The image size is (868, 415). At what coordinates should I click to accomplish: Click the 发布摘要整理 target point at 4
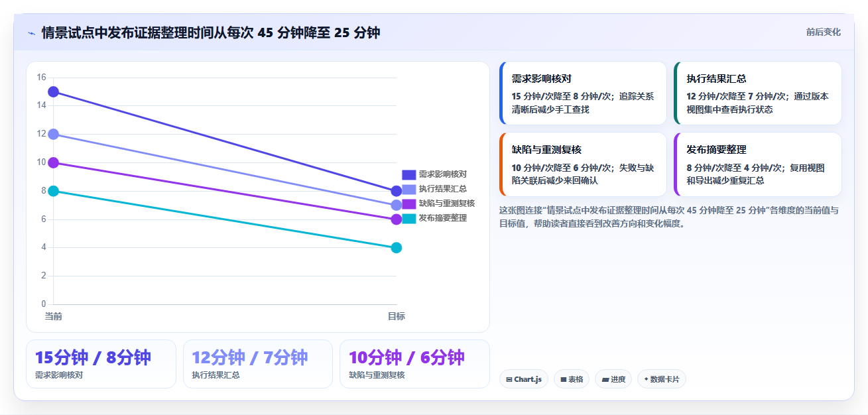397,248
